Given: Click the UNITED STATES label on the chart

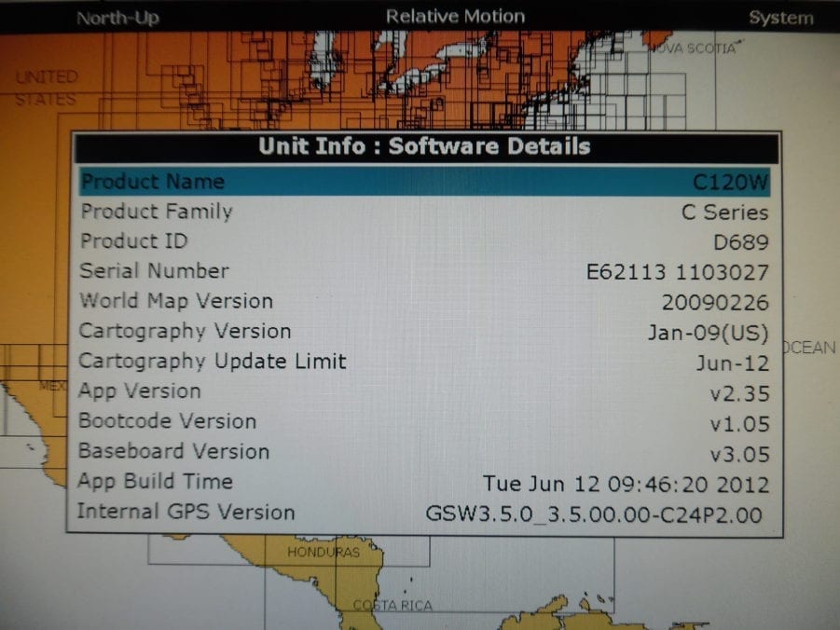Looking at the screenshot, I should click(x=46, y=88).
